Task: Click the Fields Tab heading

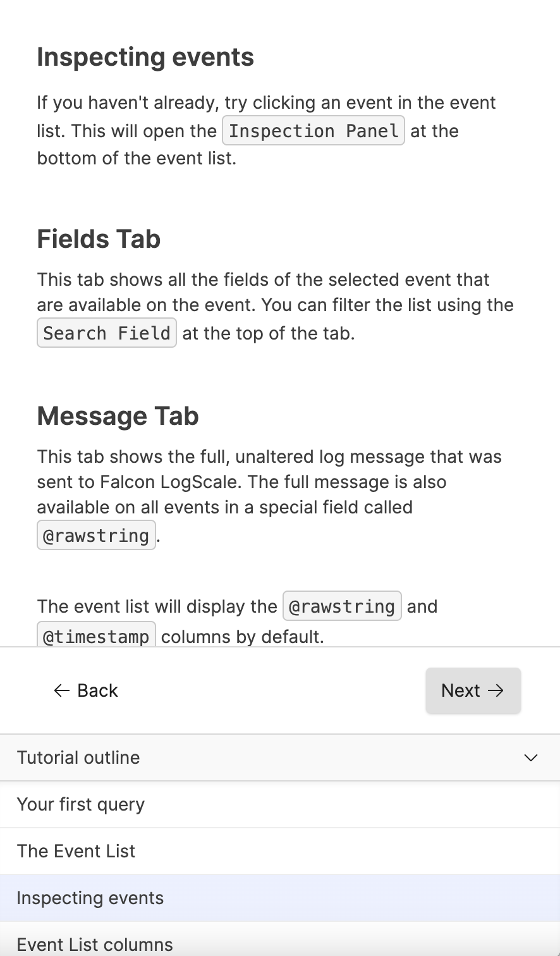Action: [99, 239]
